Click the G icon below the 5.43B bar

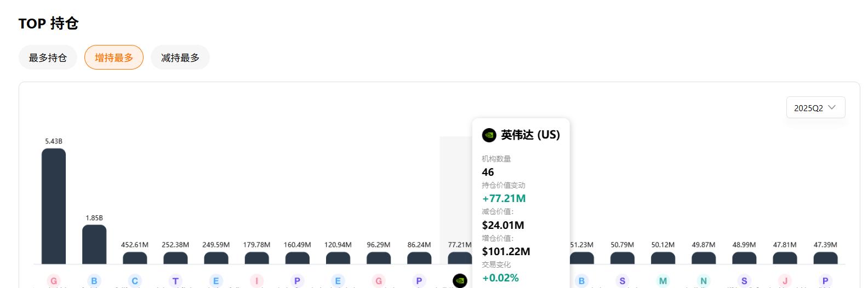pyautogui.click(x=54, y=281)
